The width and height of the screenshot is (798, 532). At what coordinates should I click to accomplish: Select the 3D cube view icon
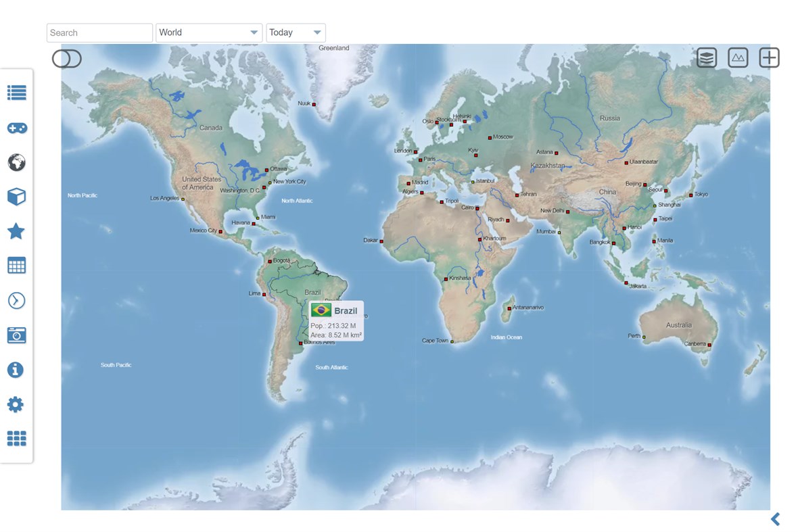tap(16, 197)
